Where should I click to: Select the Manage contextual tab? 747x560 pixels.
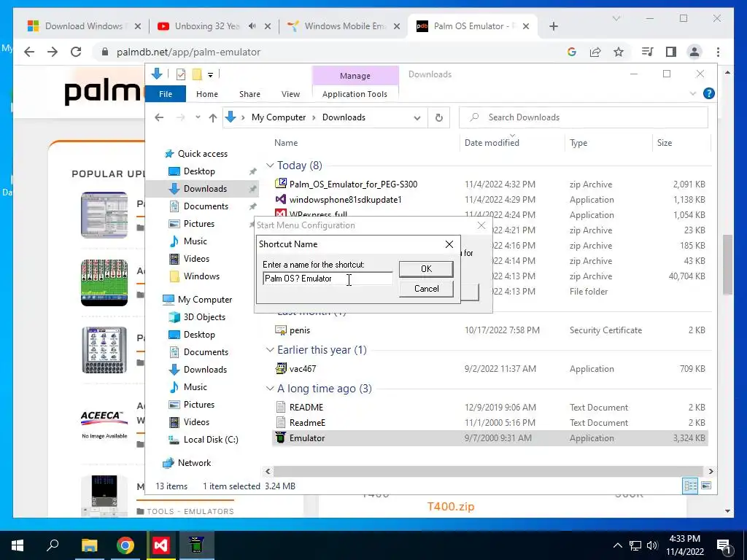tap(355, 76)
